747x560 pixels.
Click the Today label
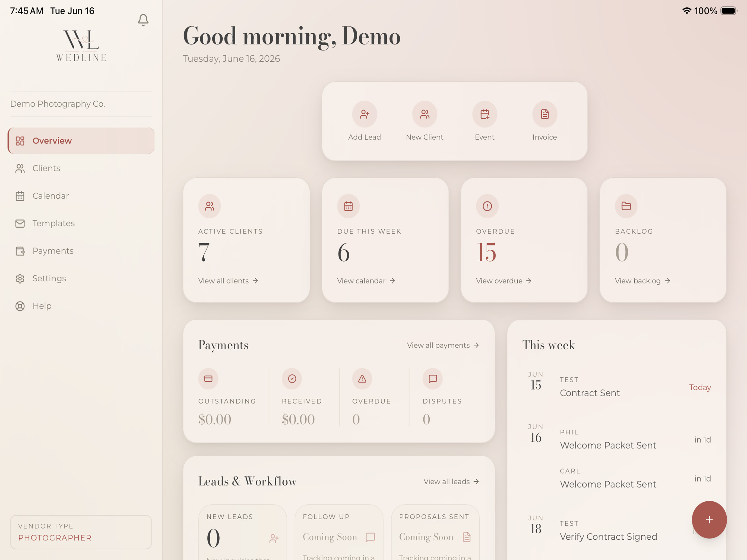[700, 387]
